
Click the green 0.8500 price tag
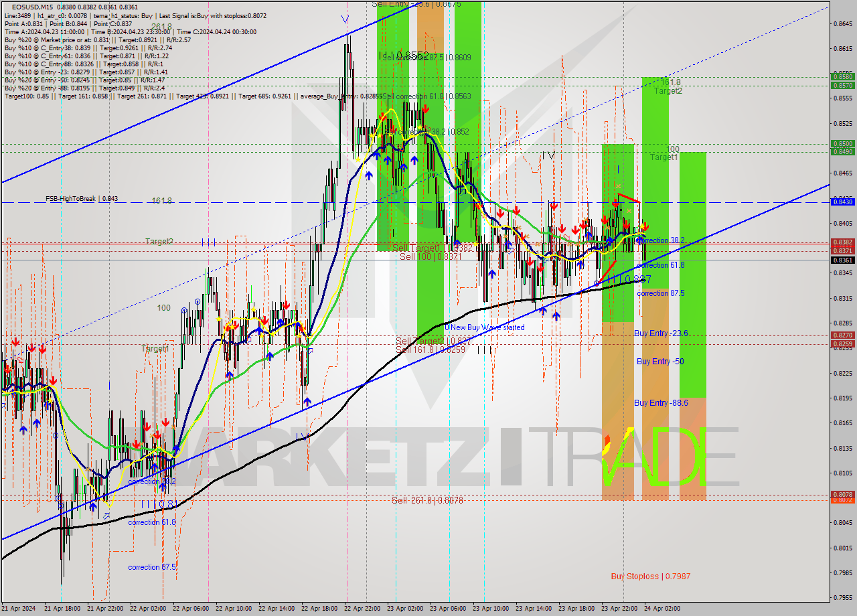point(842,143)
